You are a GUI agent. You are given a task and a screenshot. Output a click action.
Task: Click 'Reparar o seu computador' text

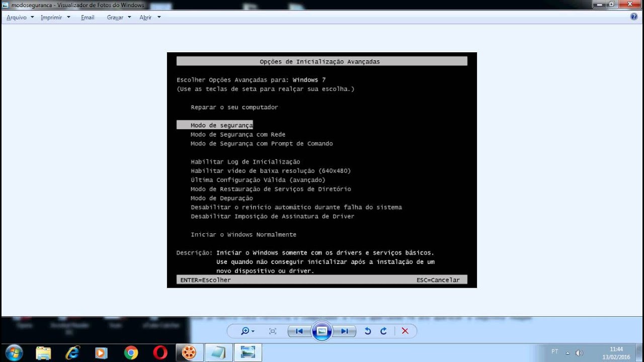click(x=234, y=107)
